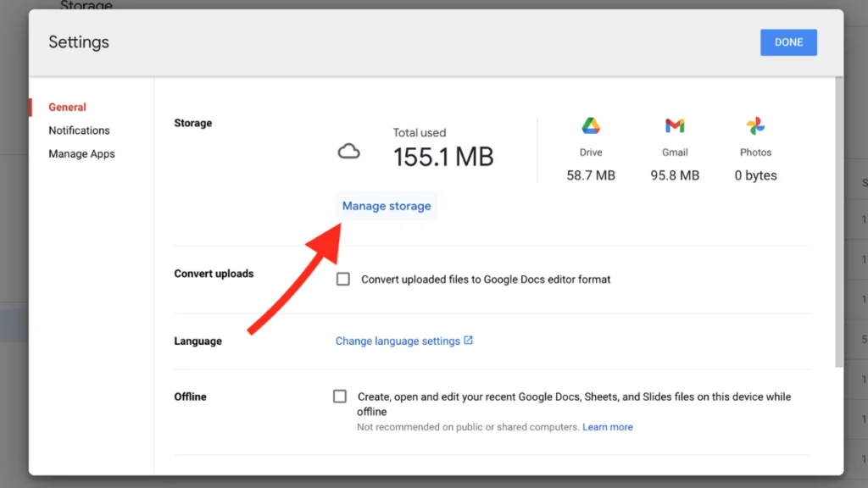The width and height of the screenshot is (868, 488).
Task: Enable offline editing of recent Docs files
Action: pyautogui.click(x=339, y=395)
